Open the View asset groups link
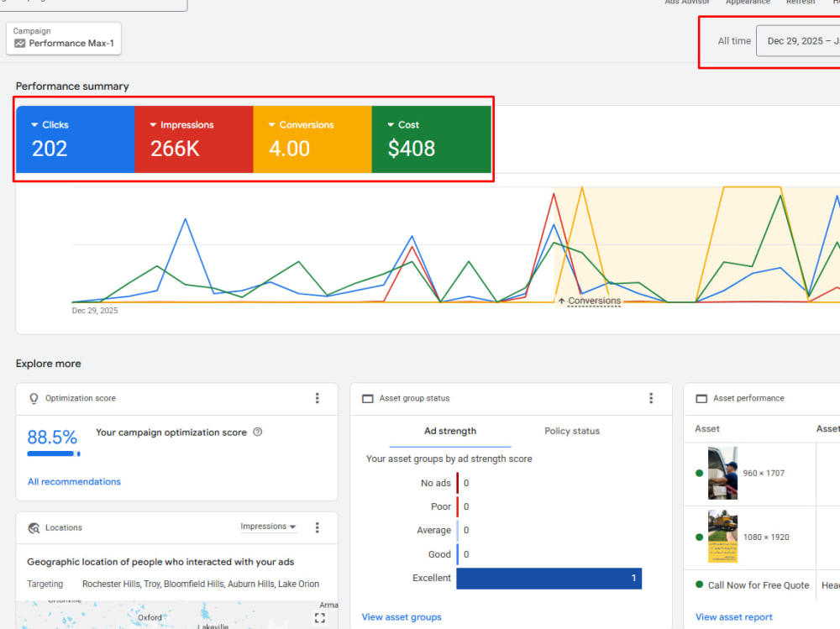This screenshot has height=629, width=840. click(402, 617)
